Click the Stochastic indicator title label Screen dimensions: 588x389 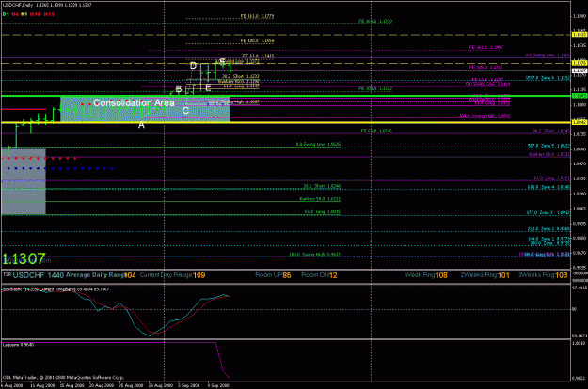[56, 289]
